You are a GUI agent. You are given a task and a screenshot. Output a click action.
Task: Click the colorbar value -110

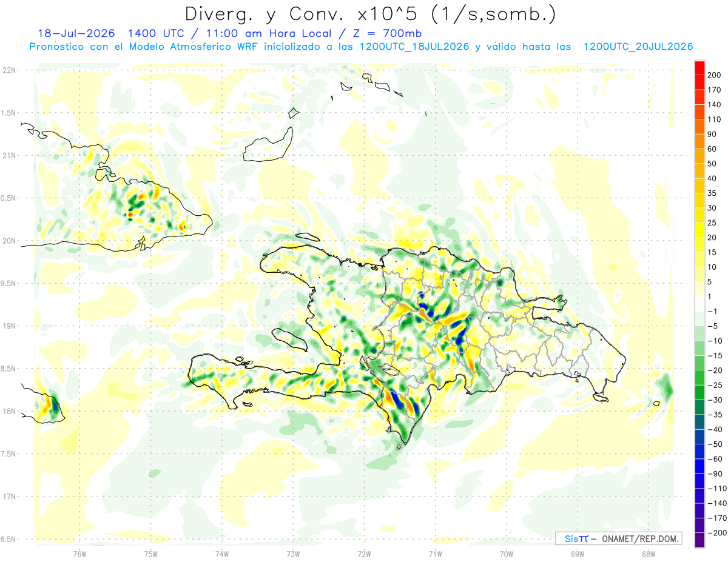pyautogui.click(x=718, y=489)
